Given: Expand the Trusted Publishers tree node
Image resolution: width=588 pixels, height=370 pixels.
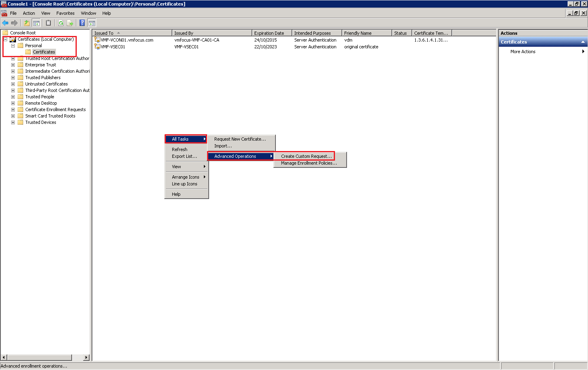Looking at the screenshot, I should [x=13, y=78].
